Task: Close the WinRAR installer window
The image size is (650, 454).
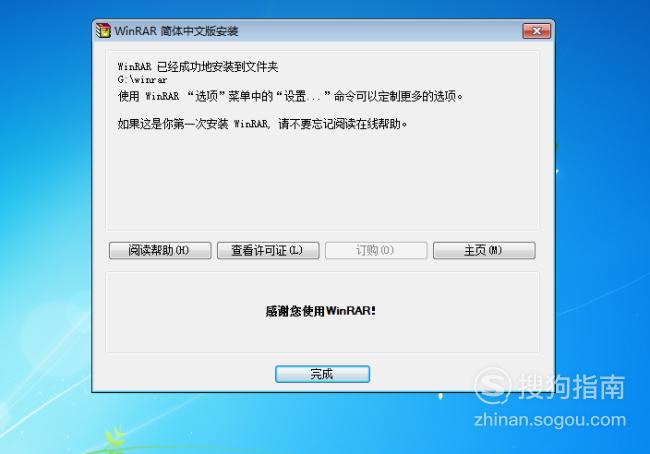Action: tap(536, 31)
